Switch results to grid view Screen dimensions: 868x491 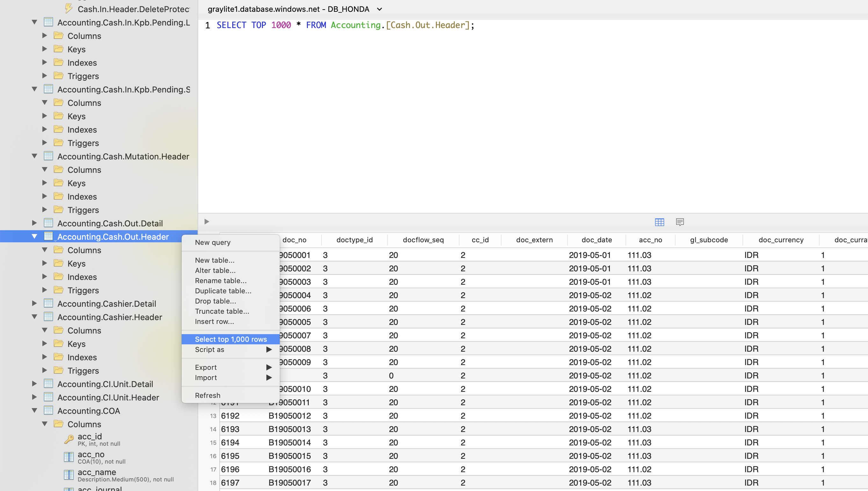(659, 222)
